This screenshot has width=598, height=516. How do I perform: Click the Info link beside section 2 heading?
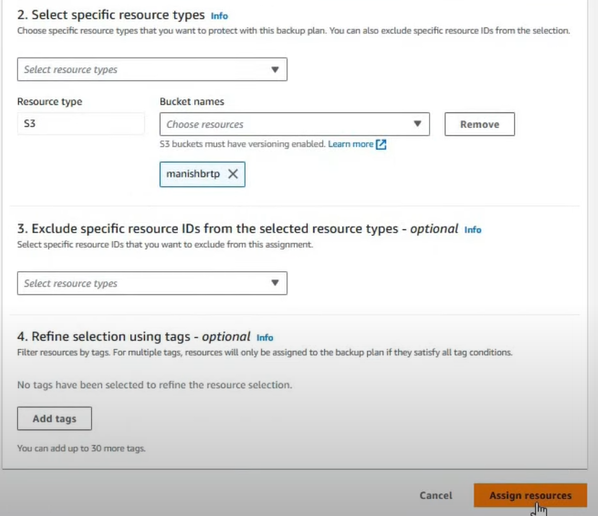click(219, 16)
